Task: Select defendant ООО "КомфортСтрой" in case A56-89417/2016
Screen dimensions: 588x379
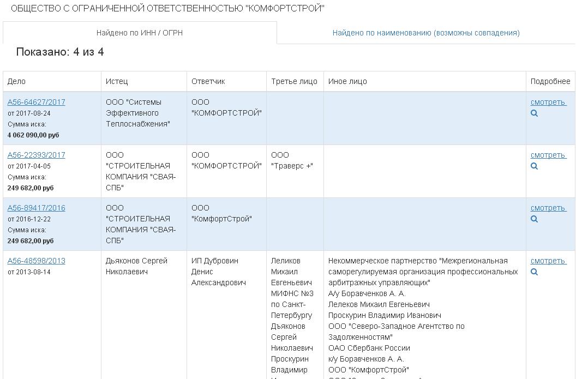Action: pos(221,213)
